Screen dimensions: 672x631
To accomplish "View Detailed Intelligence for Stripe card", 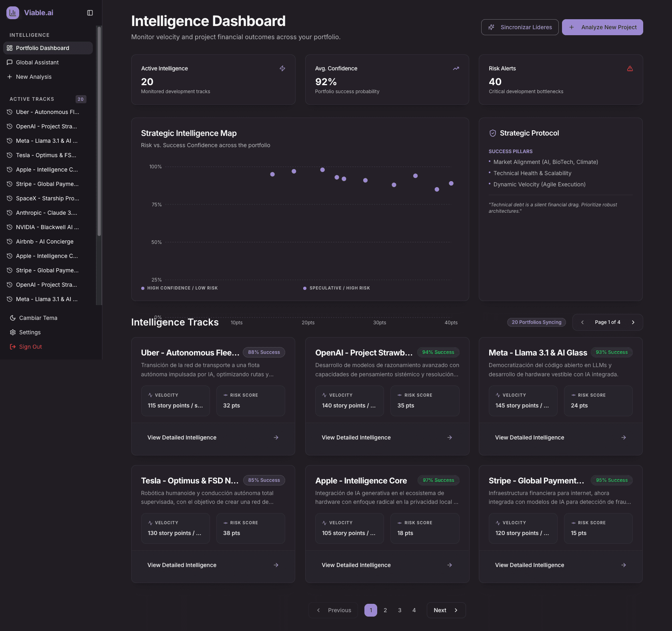I will coord(561,565).
